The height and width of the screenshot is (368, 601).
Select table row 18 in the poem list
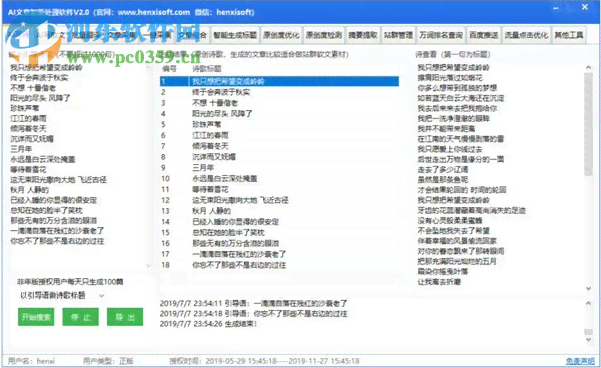click(x=279, y=265)
